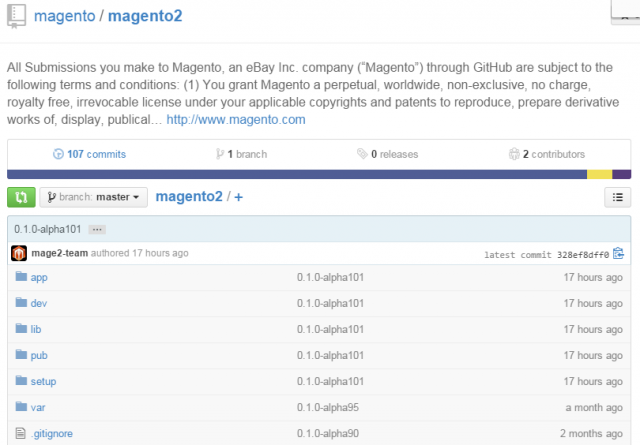View the 107 commits history
The height and width of the screenshot is (445, 640).
(x=96, y=154)
